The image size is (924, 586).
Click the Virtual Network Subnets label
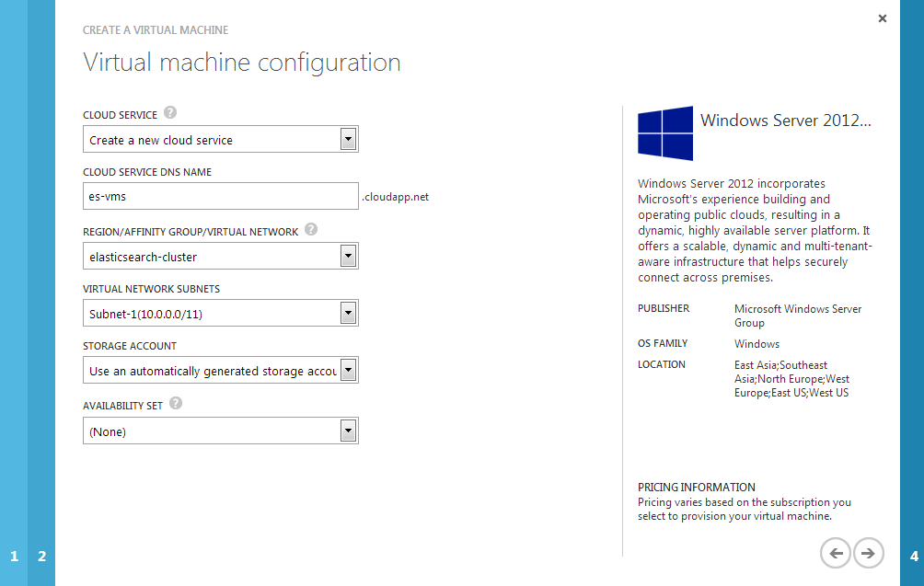(152, 289)
